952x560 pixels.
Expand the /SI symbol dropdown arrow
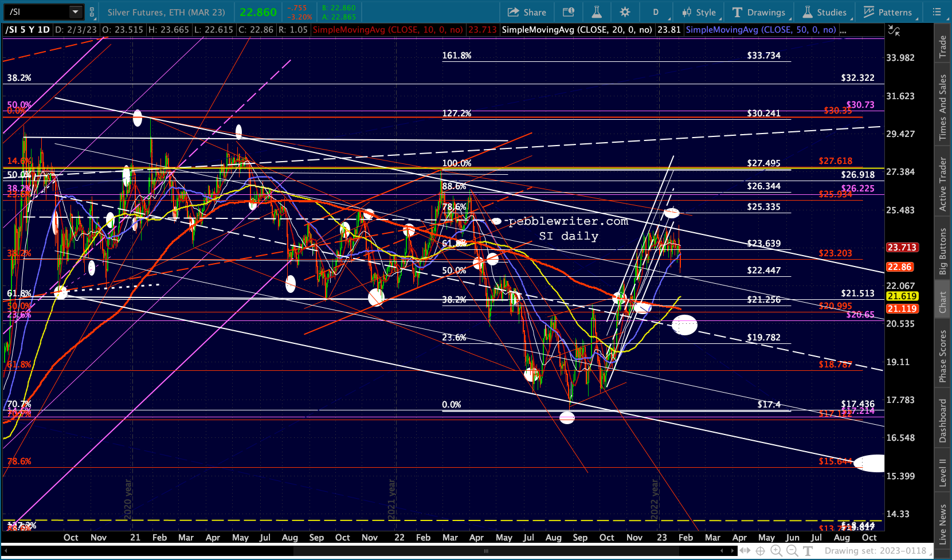[76, 11]
